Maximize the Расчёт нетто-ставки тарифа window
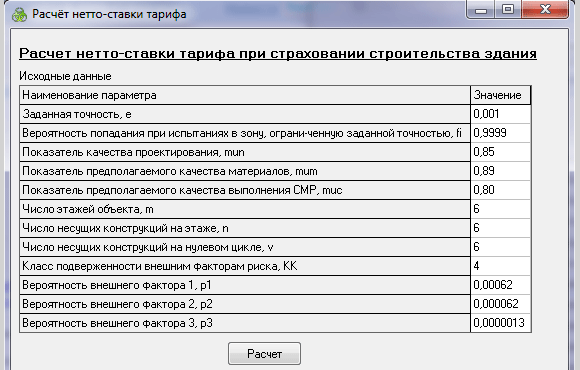The image size is (580, 370). pyautogui.click(x=508, y=10)
